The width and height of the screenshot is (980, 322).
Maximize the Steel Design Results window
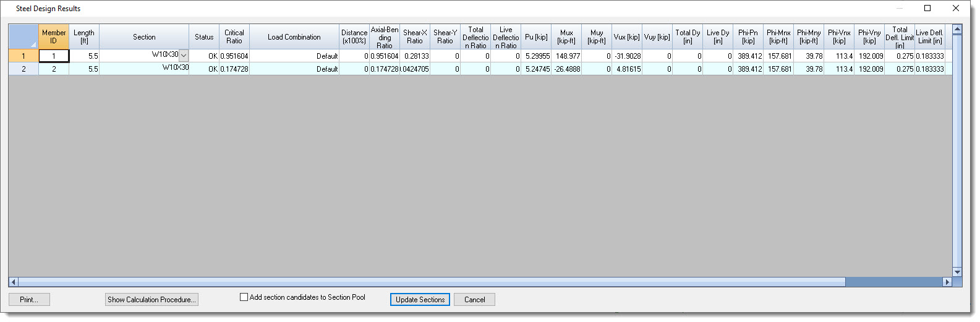(927, 8)
